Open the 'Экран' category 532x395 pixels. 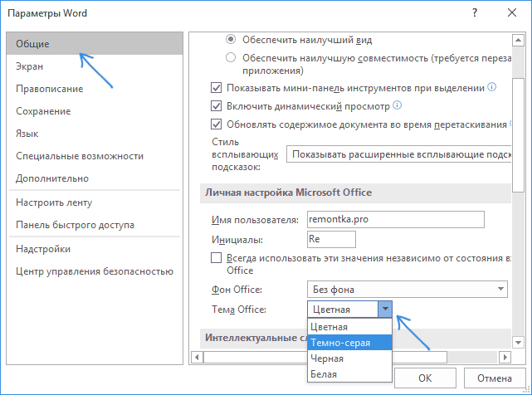click(95, 66)
